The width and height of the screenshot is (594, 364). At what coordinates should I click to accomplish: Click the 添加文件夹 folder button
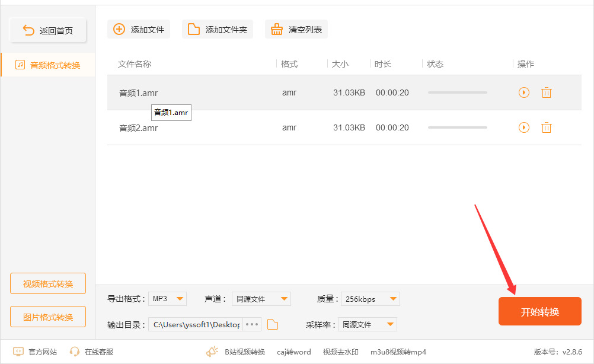218,29
